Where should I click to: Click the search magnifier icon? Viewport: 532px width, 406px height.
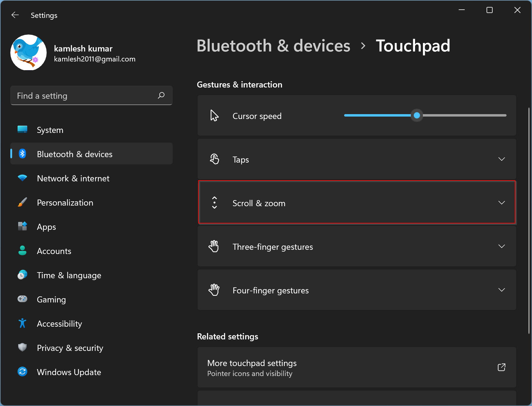pos(161,95)
